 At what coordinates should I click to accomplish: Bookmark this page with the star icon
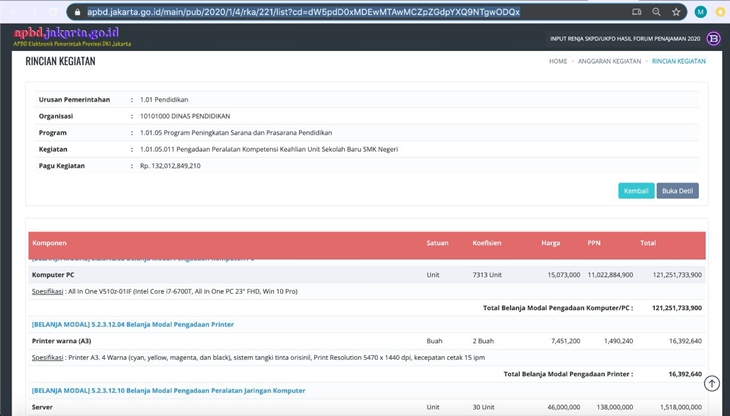point(676,12)
